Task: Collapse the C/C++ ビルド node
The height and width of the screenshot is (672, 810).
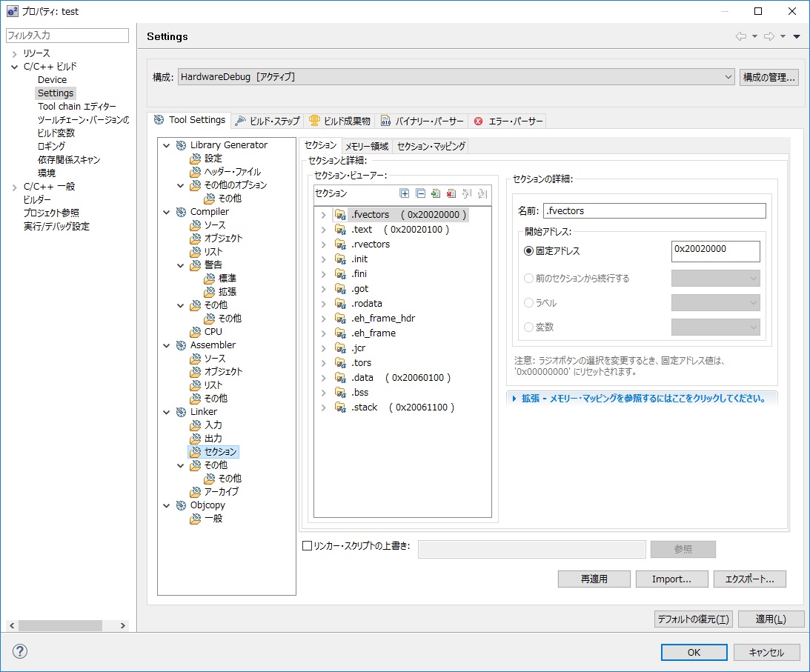Action: point(15,67)
